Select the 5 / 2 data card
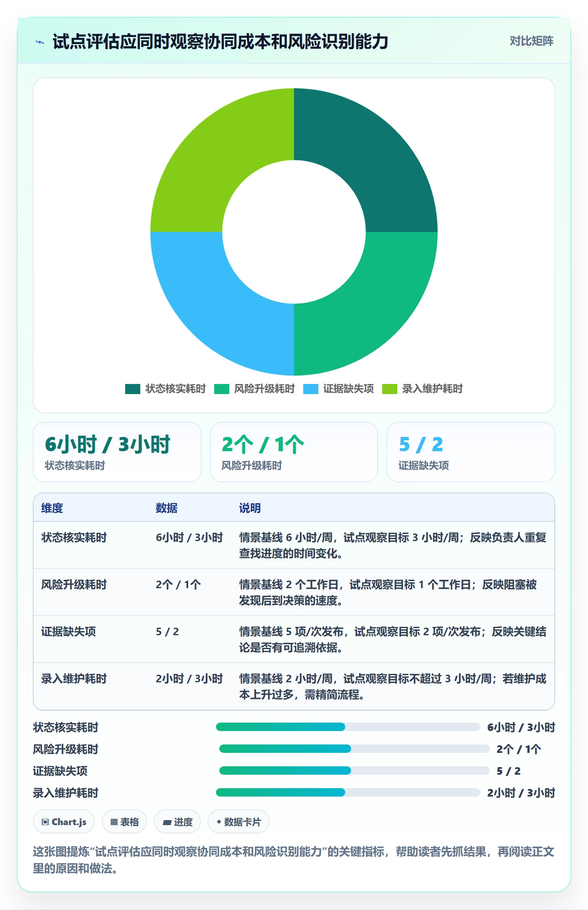 471,452
